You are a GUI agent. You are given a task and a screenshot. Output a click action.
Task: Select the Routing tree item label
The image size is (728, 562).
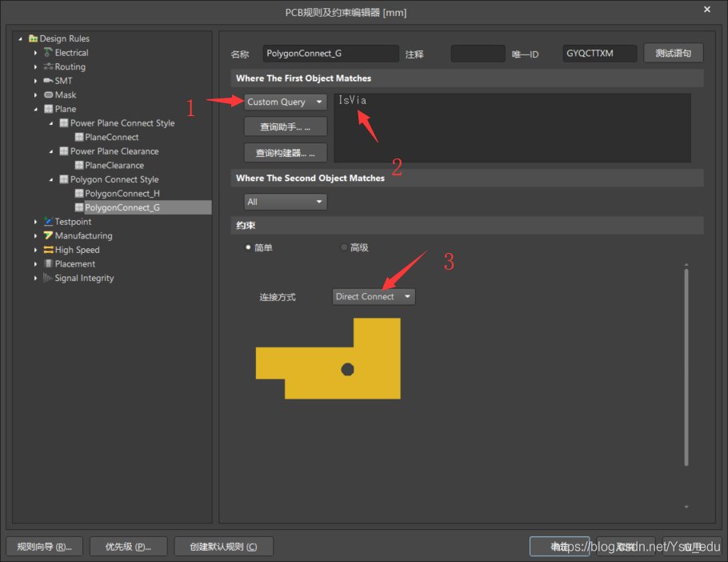[70, 66]
